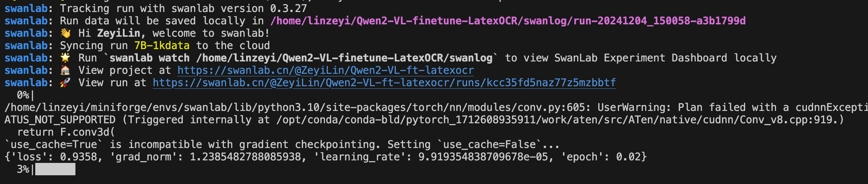Click the bold swanlab watch command text

301,58
